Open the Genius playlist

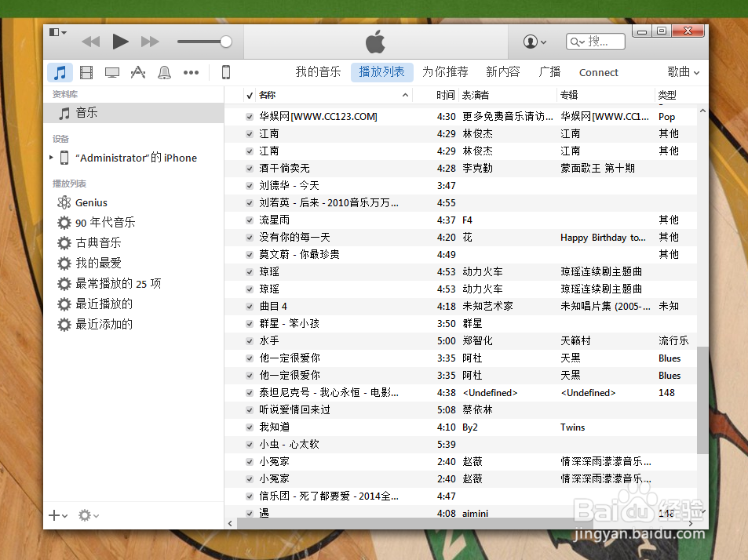point(91,202)
